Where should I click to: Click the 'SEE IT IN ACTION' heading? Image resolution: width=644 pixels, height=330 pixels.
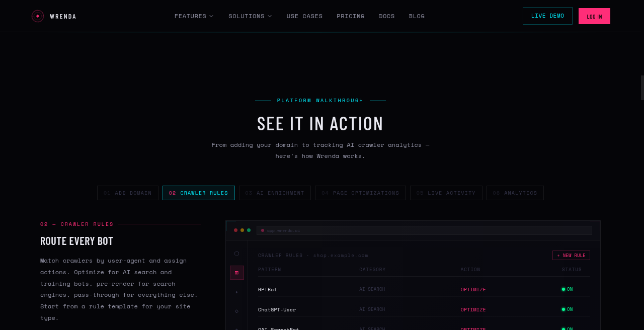pyautogui.click(x=320, y=124)
